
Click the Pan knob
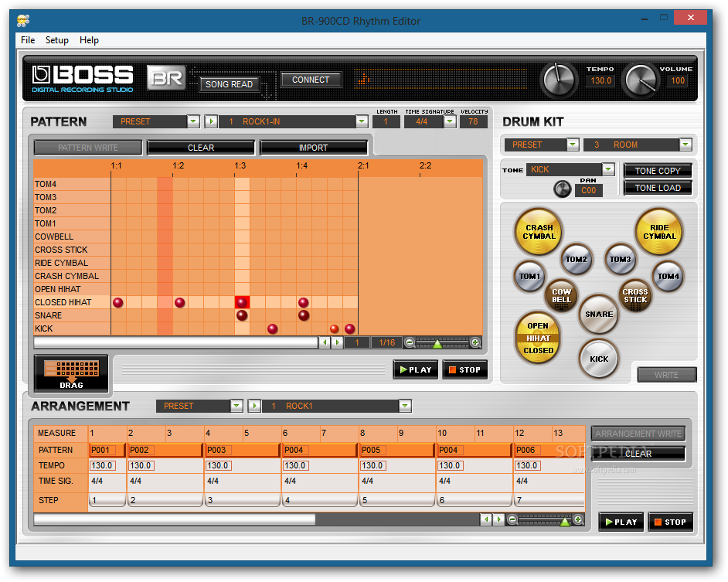point(563,189)
